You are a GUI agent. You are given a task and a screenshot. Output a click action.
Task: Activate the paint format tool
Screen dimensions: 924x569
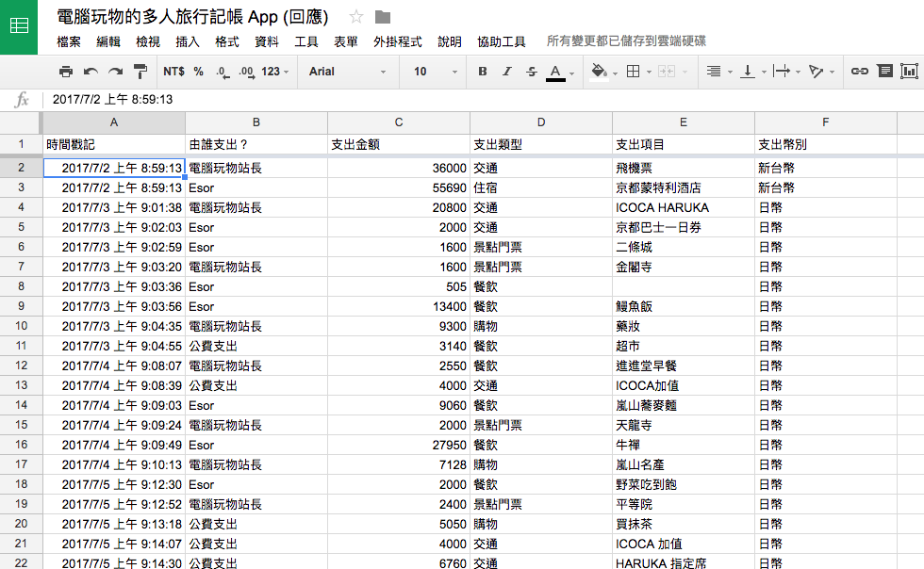pyautogui.click(x=140, y=72)
